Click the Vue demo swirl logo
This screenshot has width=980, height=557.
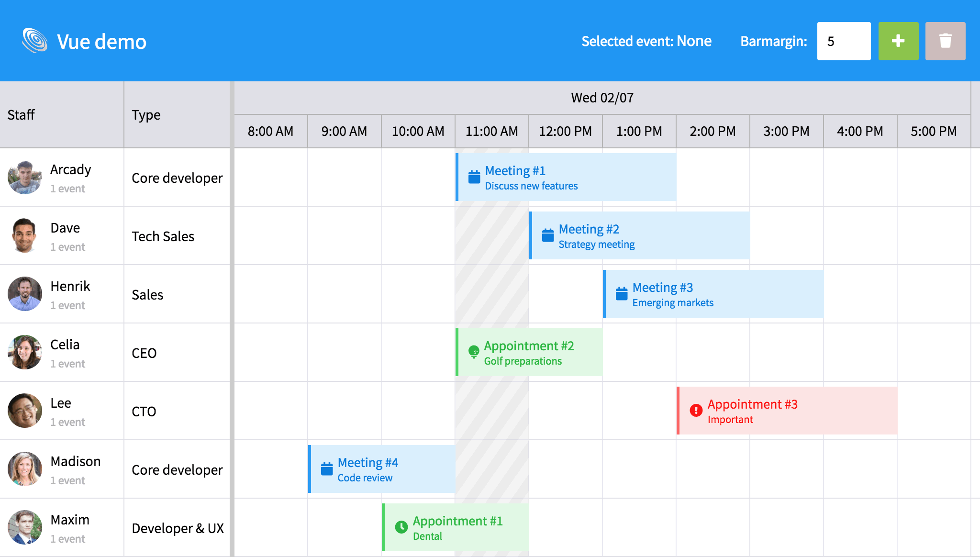click(34, 40)
